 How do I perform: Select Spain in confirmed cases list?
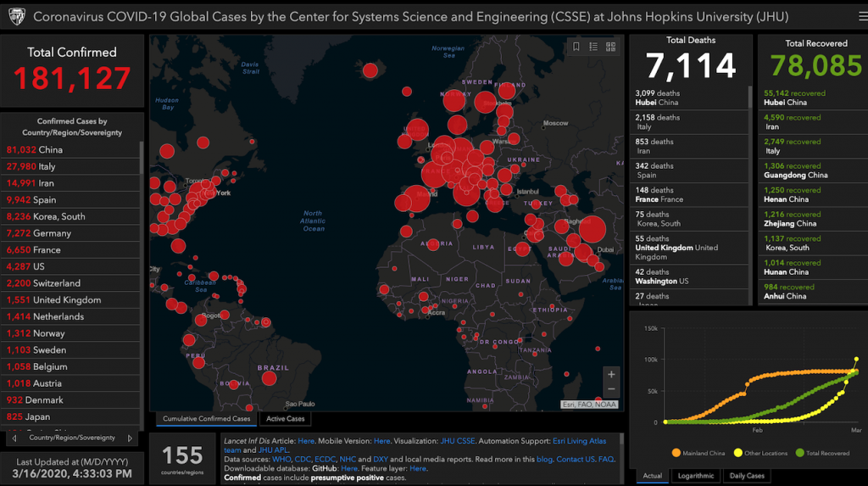(x=70, y=199)
